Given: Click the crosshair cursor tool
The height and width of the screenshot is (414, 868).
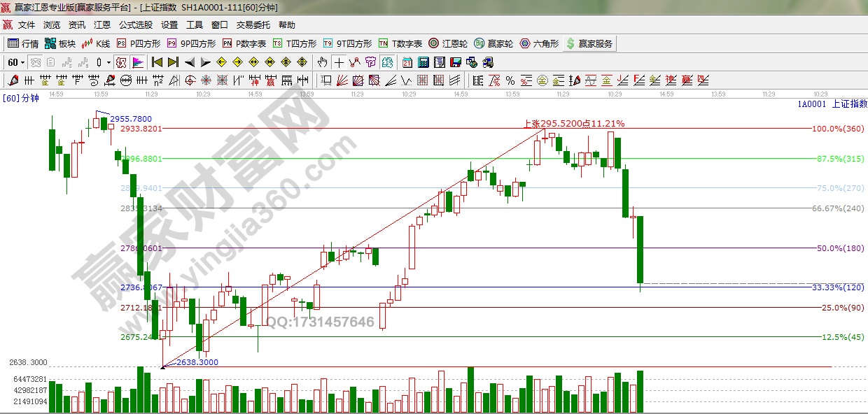Looking at the screenshot, I should [339, 62].
